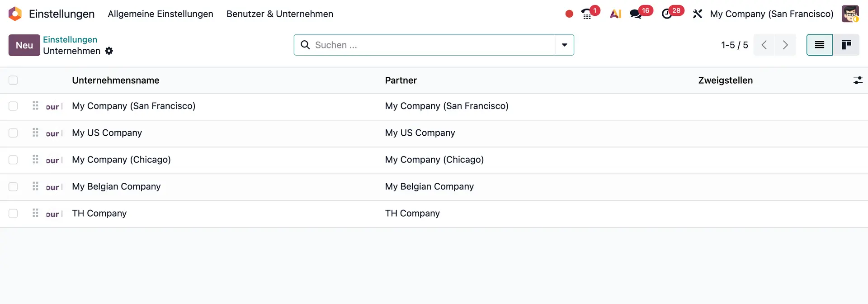Go back via Einstellungen breadcrumb link

point(70,39)
